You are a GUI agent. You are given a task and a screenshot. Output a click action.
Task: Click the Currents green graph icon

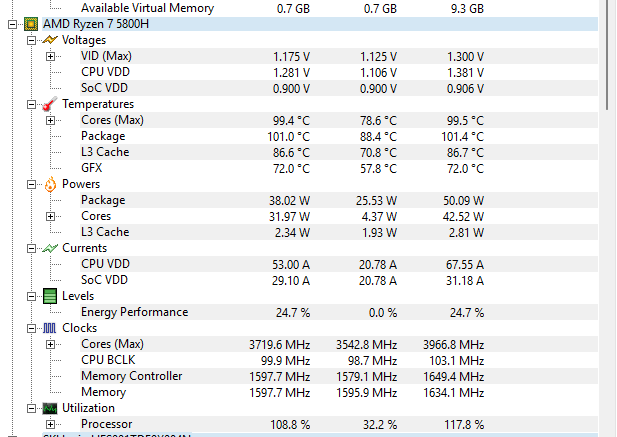(x=50, y=248)
